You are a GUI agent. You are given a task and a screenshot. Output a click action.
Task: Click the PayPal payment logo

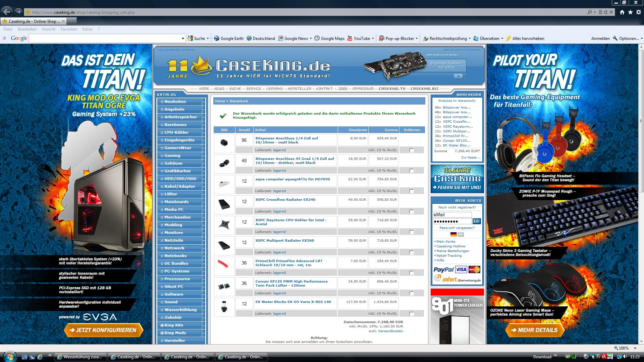443,269
